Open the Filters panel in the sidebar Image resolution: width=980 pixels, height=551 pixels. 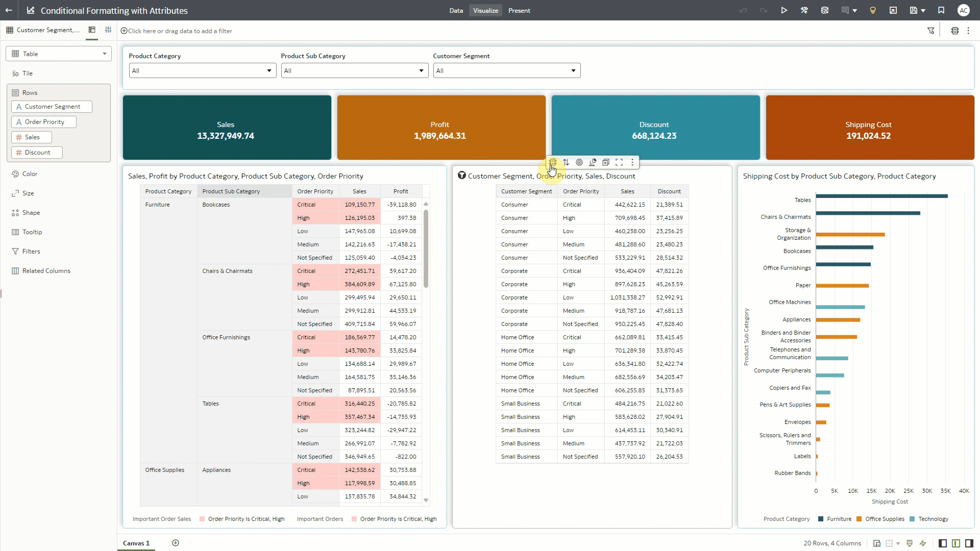tap(31, 251)
